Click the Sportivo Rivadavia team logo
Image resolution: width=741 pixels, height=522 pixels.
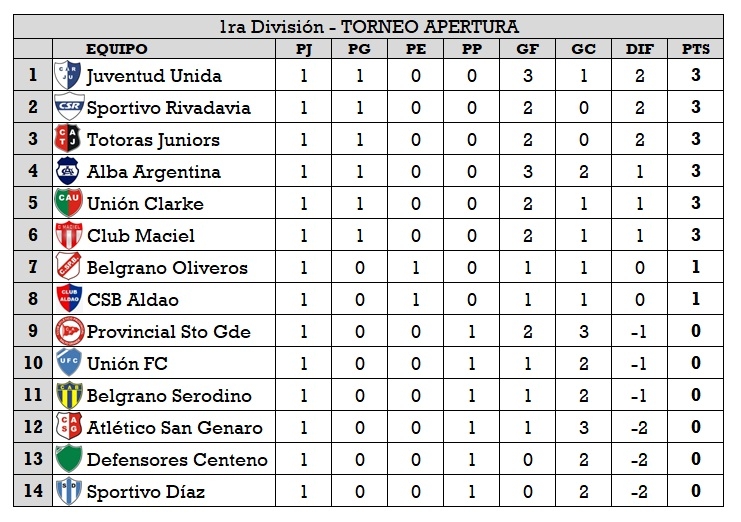tap(68, 107)
